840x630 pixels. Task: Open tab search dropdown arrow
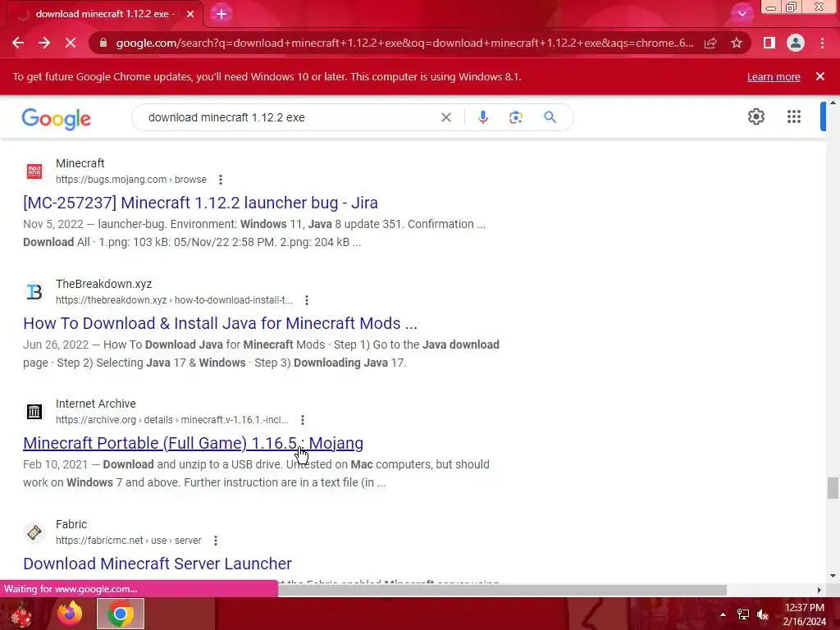pos(742,14)
